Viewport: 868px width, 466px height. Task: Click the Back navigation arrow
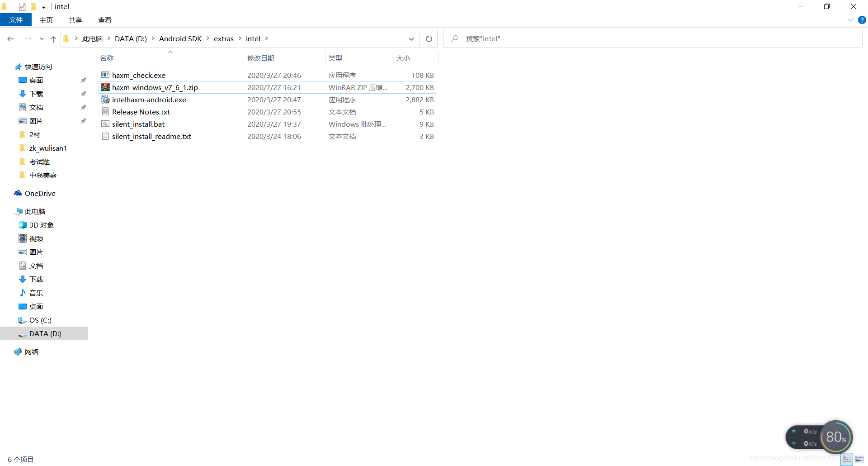pos(11,39)
